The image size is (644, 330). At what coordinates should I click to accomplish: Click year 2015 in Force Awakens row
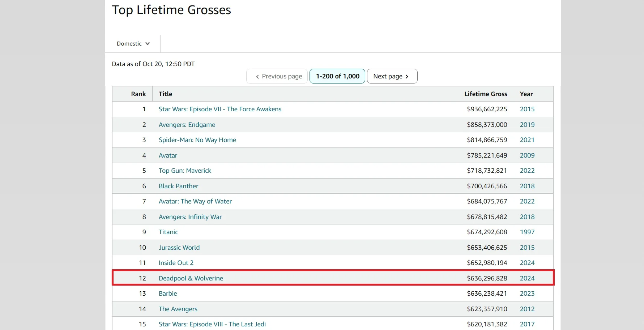[527, 109]
